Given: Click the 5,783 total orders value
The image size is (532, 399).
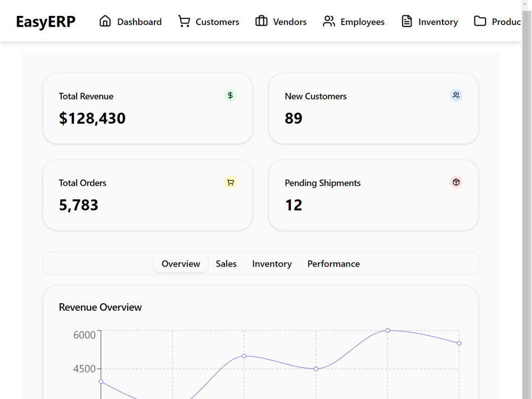Looking at the screenshot, I should pos(79,205).
